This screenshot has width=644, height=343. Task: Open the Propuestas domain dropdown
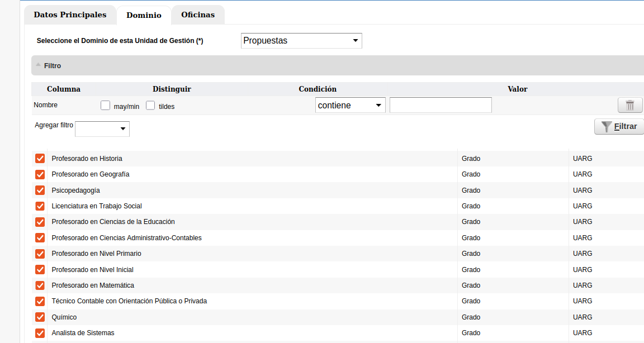click(x=301, y=41)
